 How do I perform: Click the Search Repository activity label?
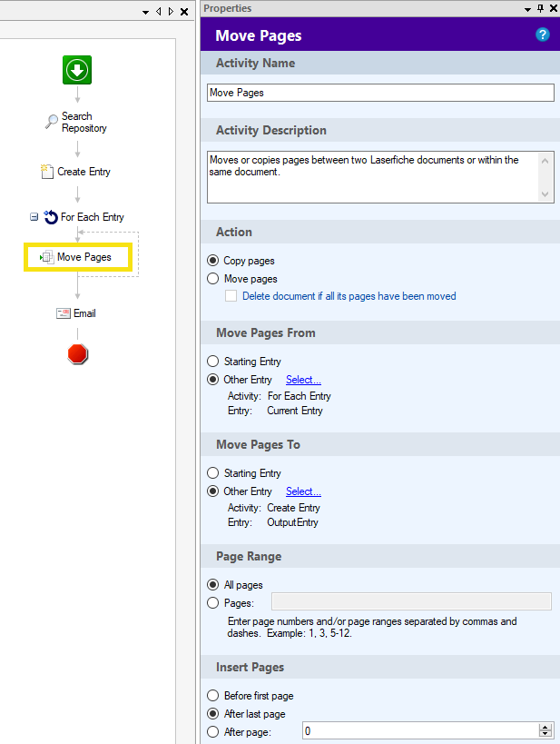pyautogui.click(x=84, y=122)
